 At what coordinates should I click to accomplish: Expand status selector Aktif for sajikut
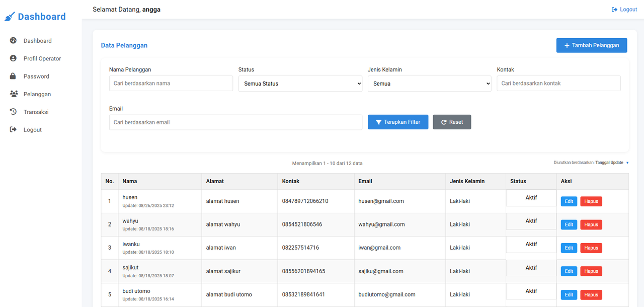(531, 268)
